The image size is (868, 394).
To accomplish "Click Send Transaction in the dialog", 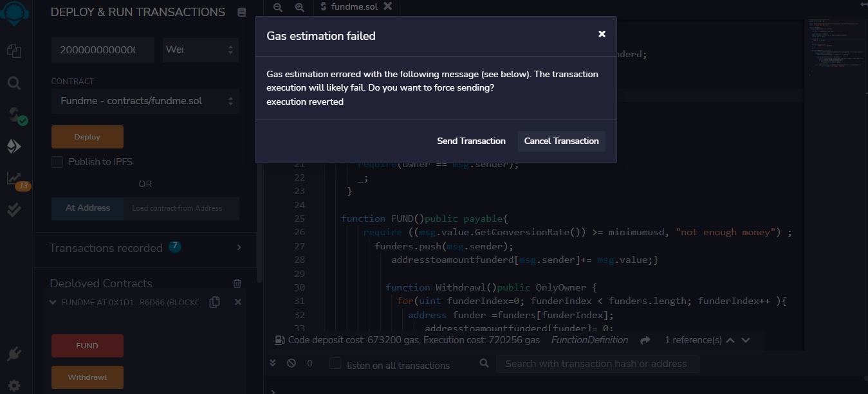I will (471, 141).
